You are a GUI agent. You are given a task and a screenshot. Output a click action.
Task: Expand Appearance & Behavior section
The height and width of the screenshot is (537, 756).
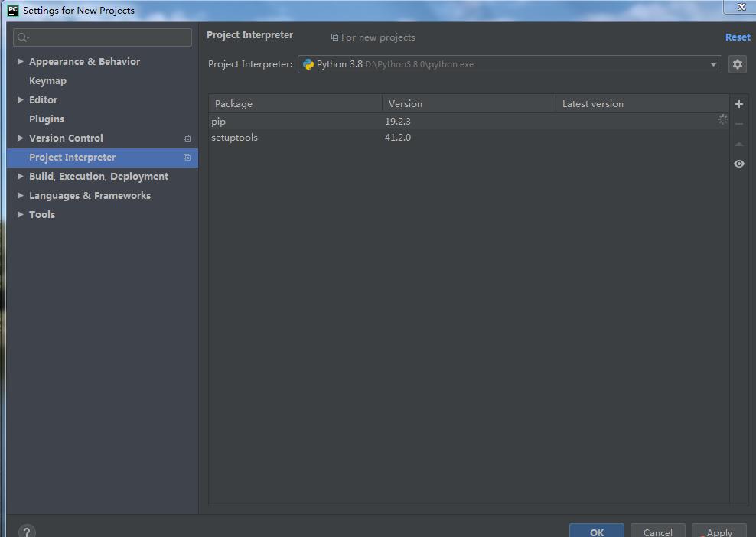[20, 61]
